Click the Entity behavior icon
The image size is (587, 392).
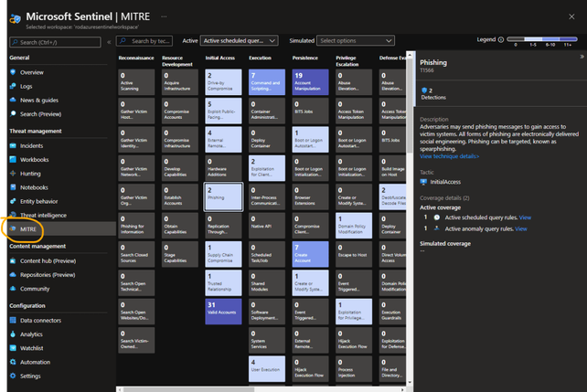tap(13, 201)
